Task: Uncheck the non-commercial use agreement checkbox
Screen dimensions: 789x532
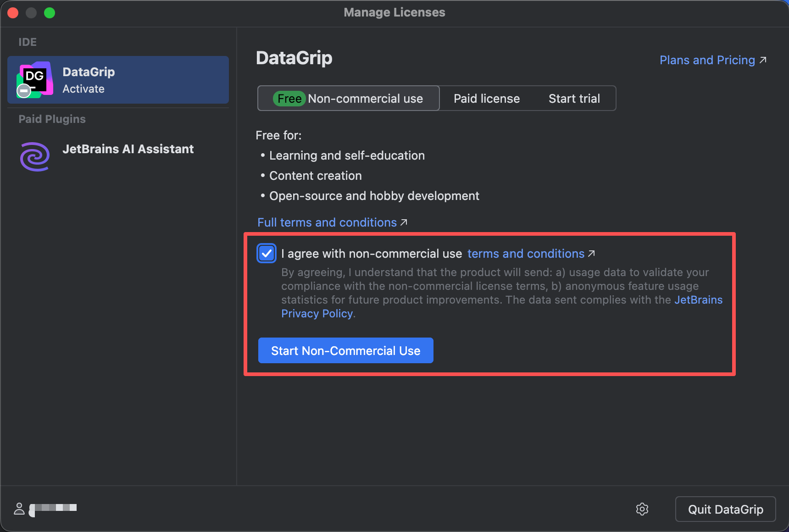Action: click(x=267, y=254)
